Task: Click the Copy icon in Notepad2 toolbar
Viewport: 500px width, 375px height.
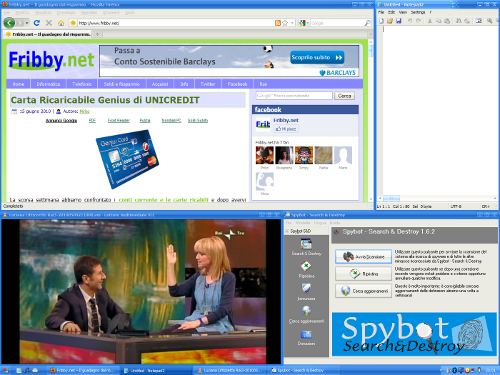Action: click(x=439, y=21)
